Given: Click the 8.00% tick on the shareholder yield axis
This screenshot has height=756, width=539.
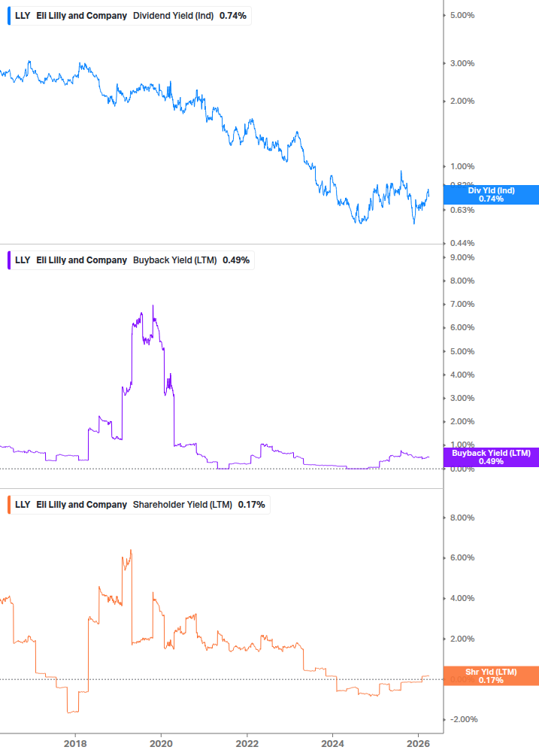Looking at the screenshot, I should pyautogui.click(x=462, y=518).
